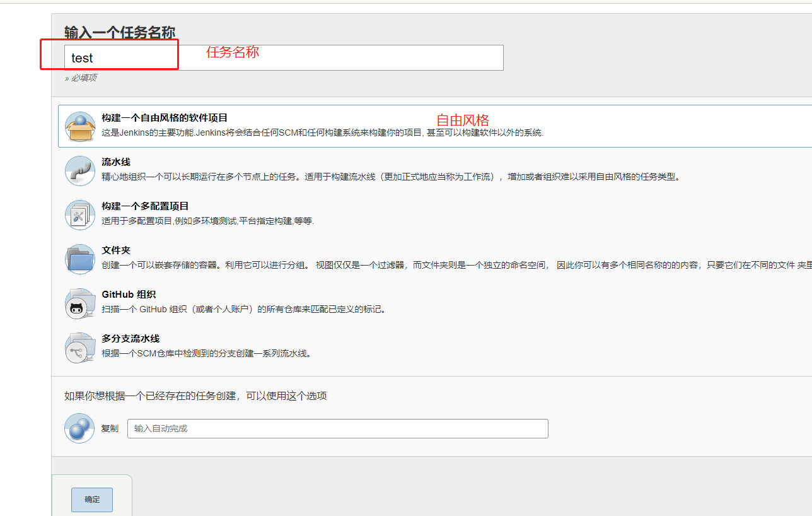Click the multi-configuration description 多环境测试
This screenshot has height=516, width=812.
[x=207, y=221]
